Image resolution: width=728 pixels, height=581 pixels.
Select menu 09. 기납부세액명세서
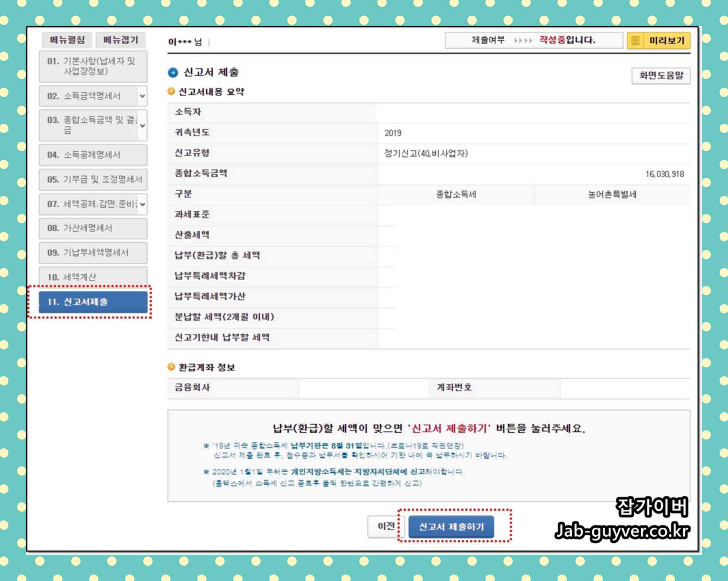(93, 253)
